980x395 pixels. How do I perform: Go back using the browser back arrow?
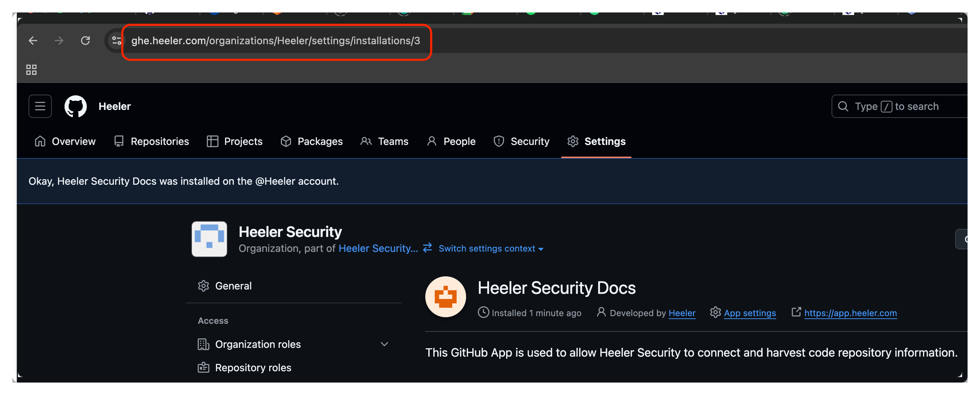tap(33, 41)
